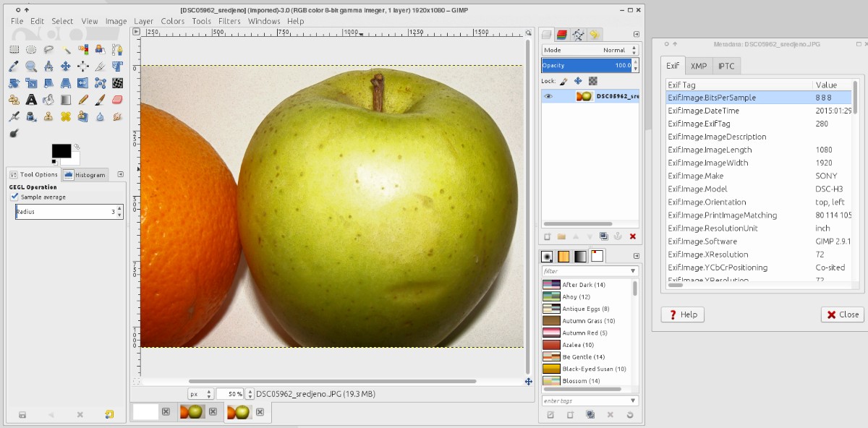Open the px units dropdown
Screen dimensions: 868x428
(200, 394)
